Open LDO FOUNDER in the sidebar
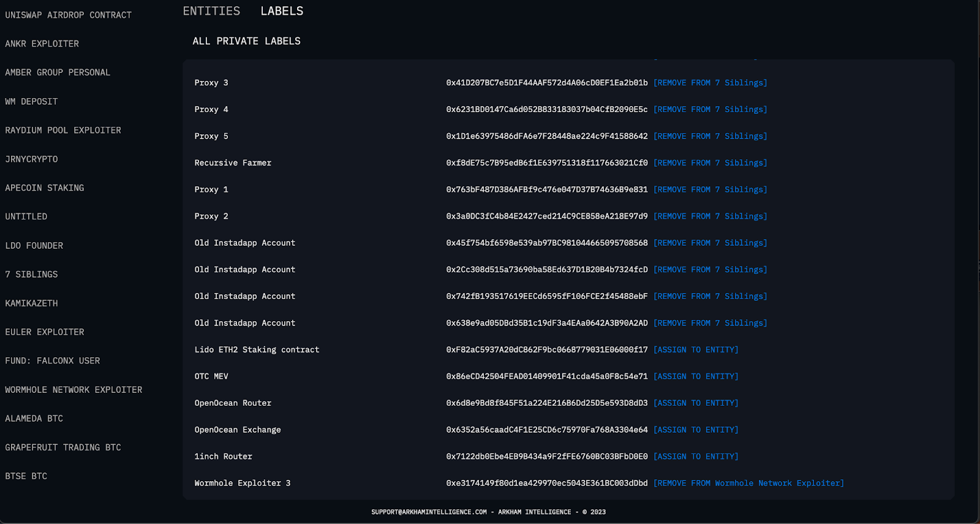980x524 pixels. click(x=34, y=245)
